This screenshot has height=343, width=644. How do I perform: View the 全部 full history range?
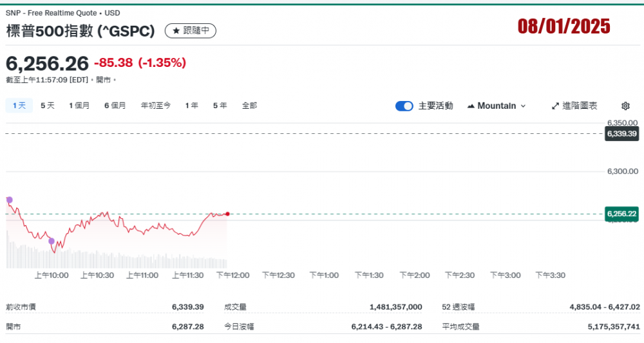[249, 106]
